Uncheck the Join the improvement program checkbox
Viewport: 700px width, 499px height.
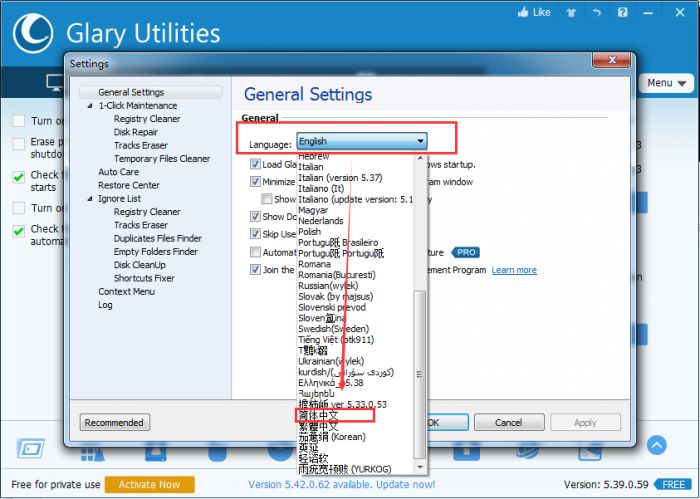pos(255,269)
